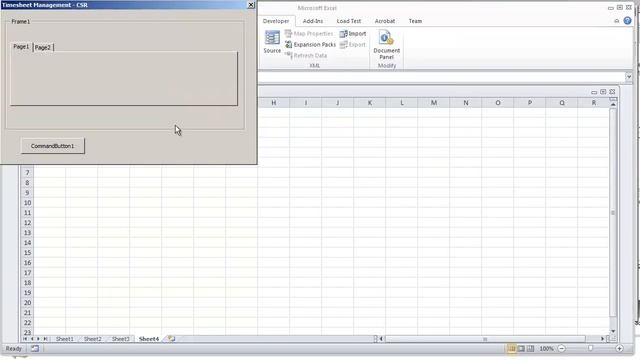The width and height of the screenshot is (640, 360).
Task: Open the Team ribbon tab
Action: 415,21
